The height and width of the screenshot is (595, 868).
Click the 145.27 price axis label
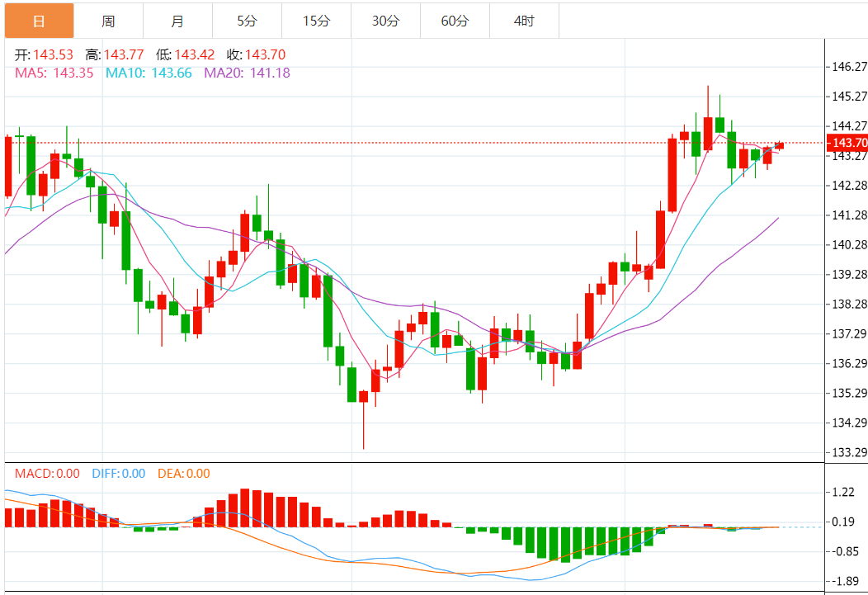point(849,97)
